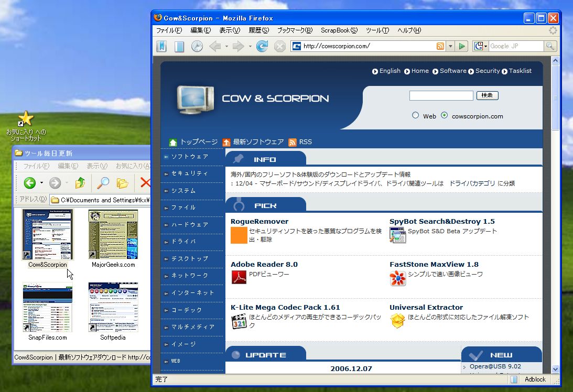Click the お気に入りへのショートカット star desktop icon
This screenshot has height=392, width=573.
pyautogui.click(x=26, y=119)
